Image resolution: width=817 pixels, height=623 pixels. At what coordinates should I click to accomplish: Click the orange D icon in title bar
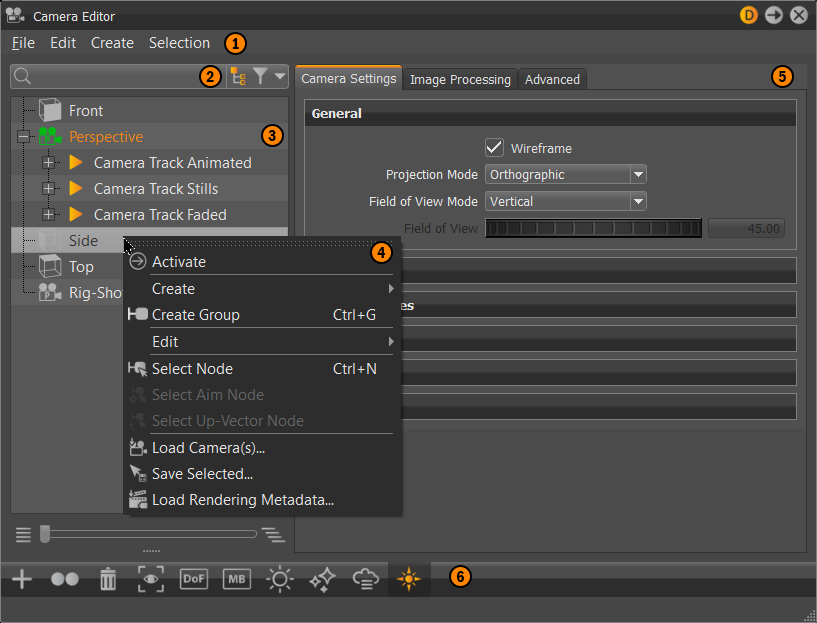[749, 15]
